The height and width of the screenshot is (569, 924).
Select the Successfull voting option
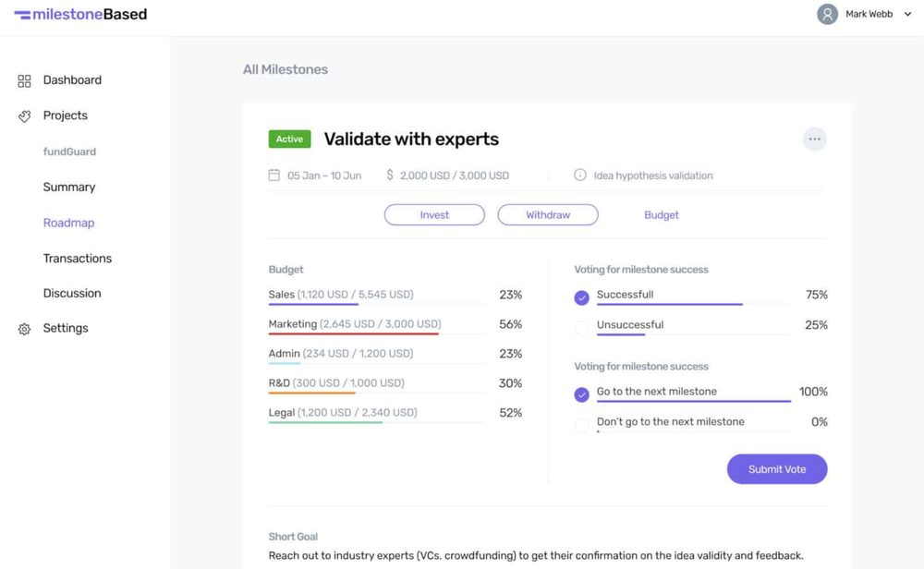[x=581, y=297]
